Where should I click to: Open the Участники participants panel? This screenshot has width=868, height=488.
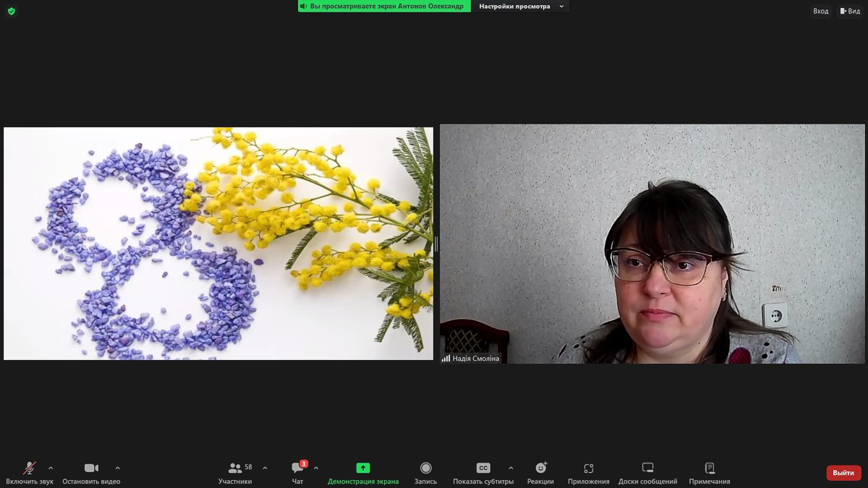[x=236, y=473]
